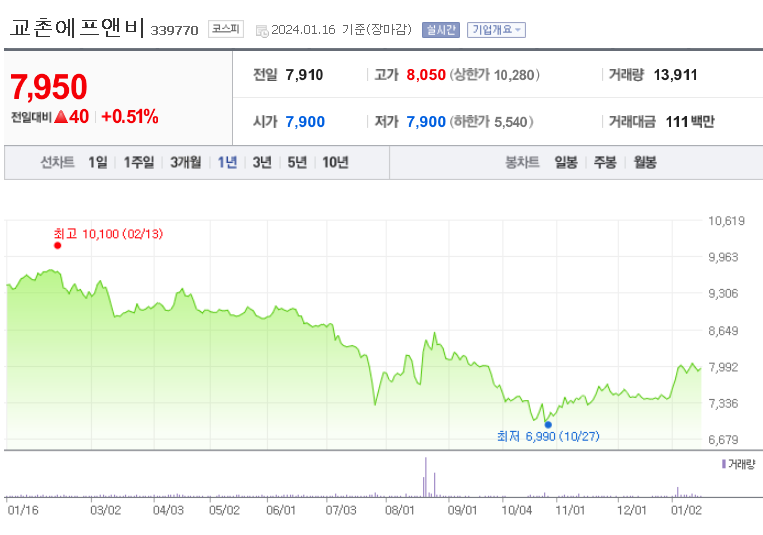Image resolution: width=763 pixels, height=535 pixels.
Task: Click the 6,679 price axis label
Action: coord(723,440)
